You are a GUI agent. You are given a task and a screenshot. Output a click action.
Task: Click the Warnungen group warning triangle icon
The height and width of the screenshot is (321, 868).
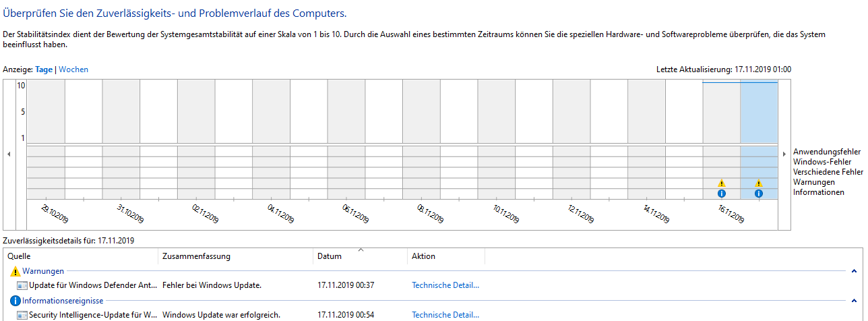click(x=15, y=271)
